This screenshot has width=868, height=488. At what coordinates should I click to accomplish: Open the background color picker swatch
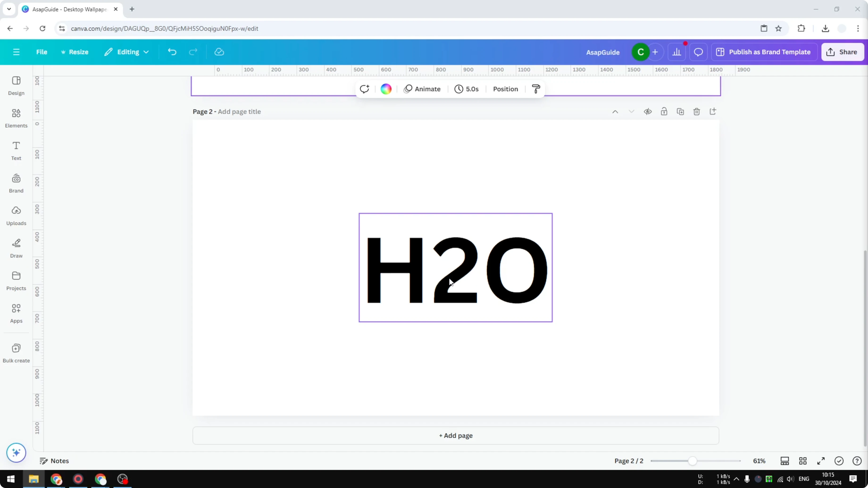pos(385,89)
